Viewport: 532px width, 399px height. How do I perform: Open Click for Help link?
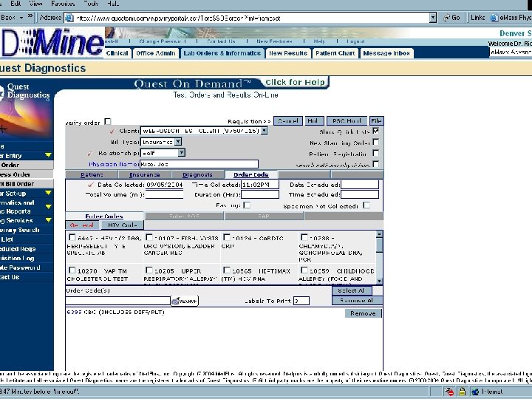coord(295,83)
